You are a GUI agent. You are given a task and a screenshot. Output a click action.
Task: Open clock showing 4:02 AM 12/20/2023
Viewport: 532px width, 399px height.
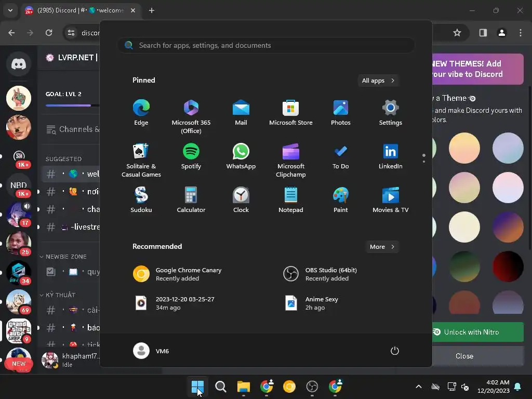pyautogui.click(x=494, y=387)
